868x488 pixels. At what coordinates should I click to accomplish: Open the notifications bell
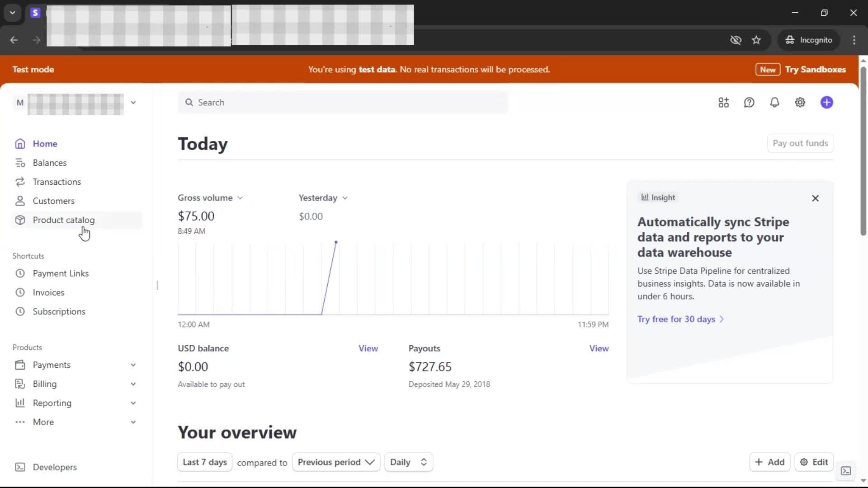click(x=775, y=103)
